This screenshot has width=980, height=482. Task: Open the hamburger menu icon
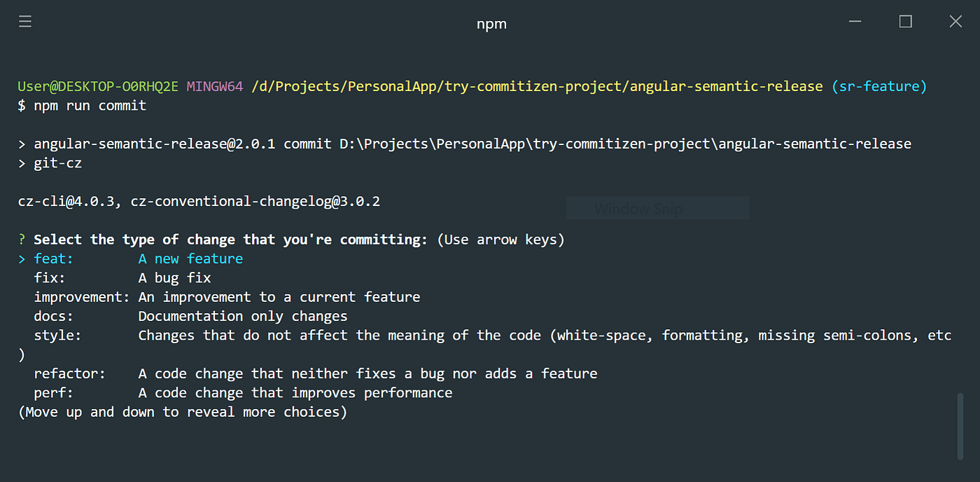(x=25, y=22)
